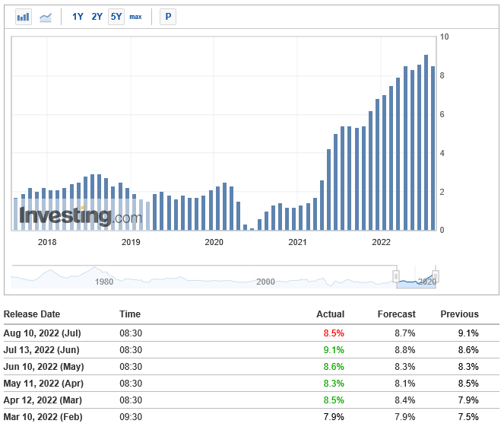Select Jun 10, 2022 (May) row date

pyautogui.click(x=44, y=367)
